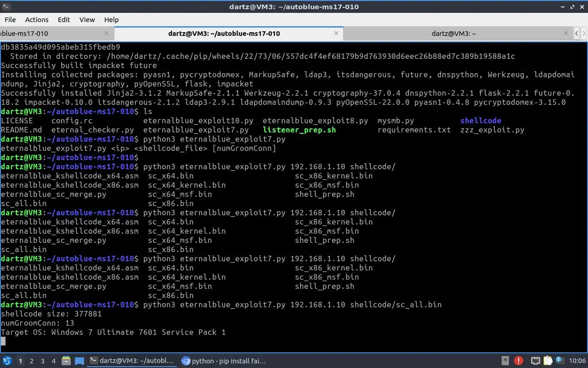Select the dartz@VM3 terminal taskbar entry

click(132, 361)
